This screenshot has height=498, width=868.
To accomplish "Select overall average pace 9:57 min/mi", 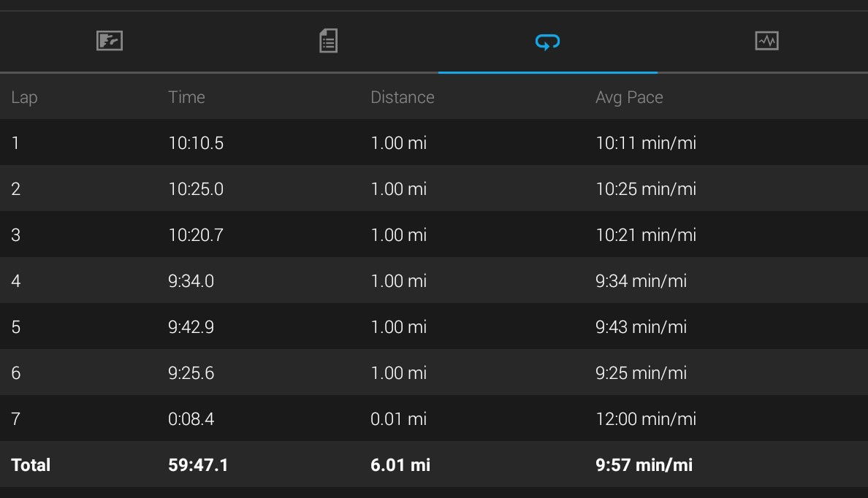I will [644, 465].
